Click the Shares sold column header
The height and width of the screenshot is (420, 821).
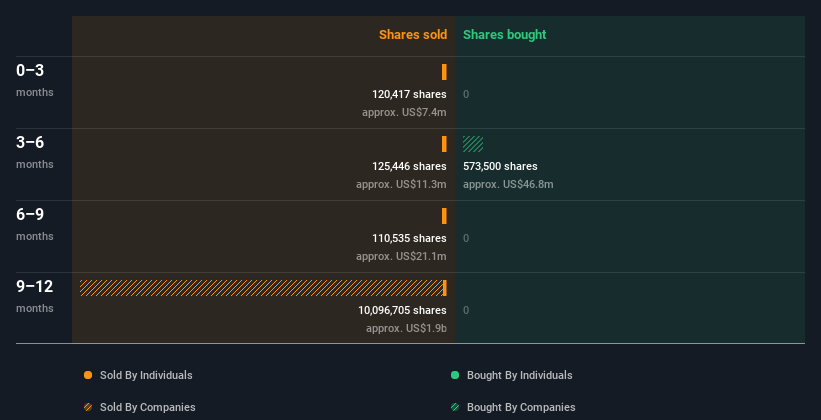coord(413,35)
